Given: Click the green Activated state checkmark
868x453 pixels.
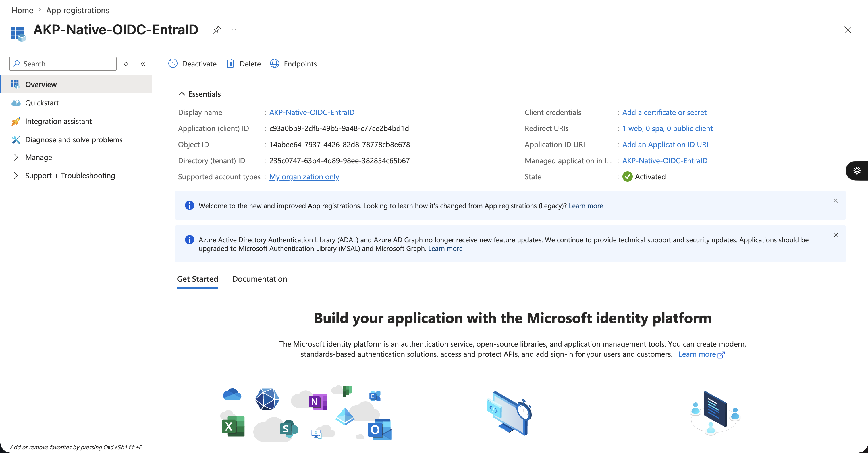Looking at the screenshot, I should coord(627,177).
